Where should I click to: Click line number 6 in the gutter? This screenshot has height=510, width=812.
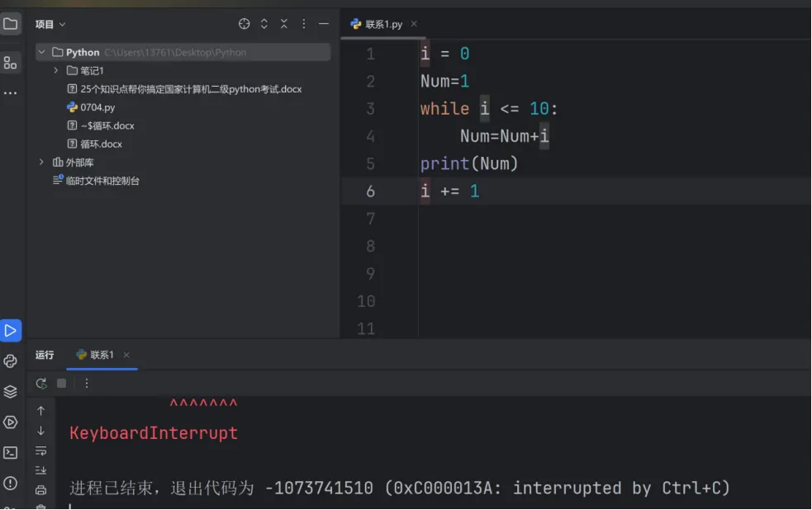tap(370, 191)
